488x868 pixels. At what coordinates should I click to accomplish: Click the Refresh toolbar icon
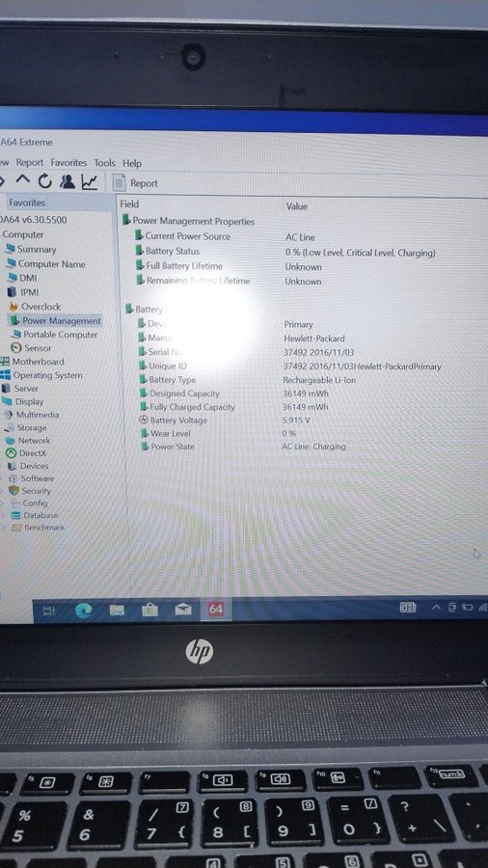click(44, 181)
